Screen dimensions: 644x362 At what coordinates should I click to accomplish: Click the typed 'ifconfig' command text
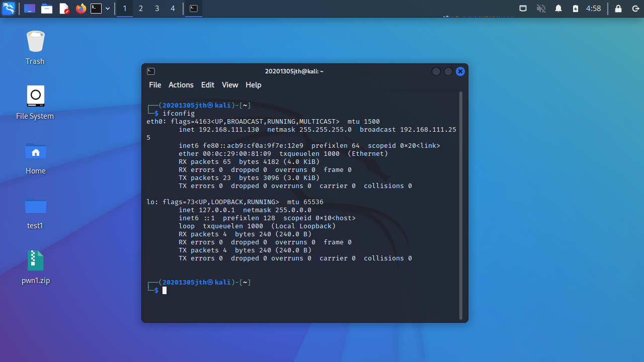point(179,114)
